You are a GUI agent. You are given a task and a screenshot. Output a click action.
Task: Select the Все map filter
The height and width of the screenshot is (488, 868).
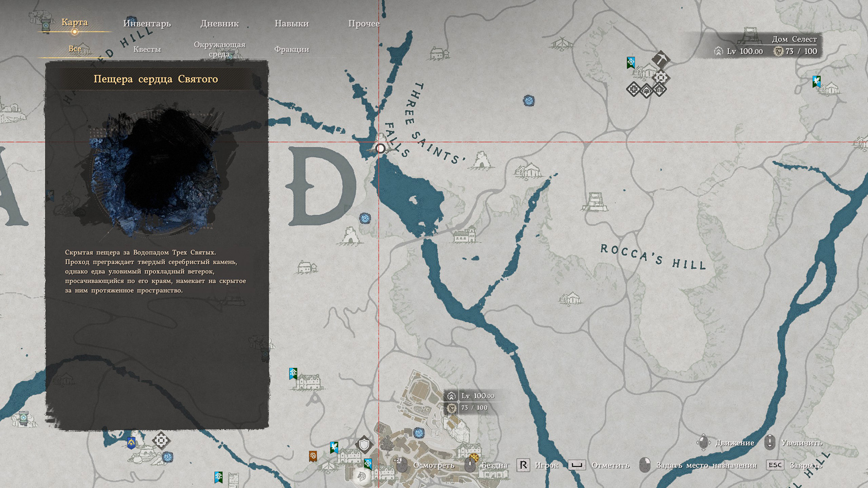pyautogui.click(x=75, y=48)
